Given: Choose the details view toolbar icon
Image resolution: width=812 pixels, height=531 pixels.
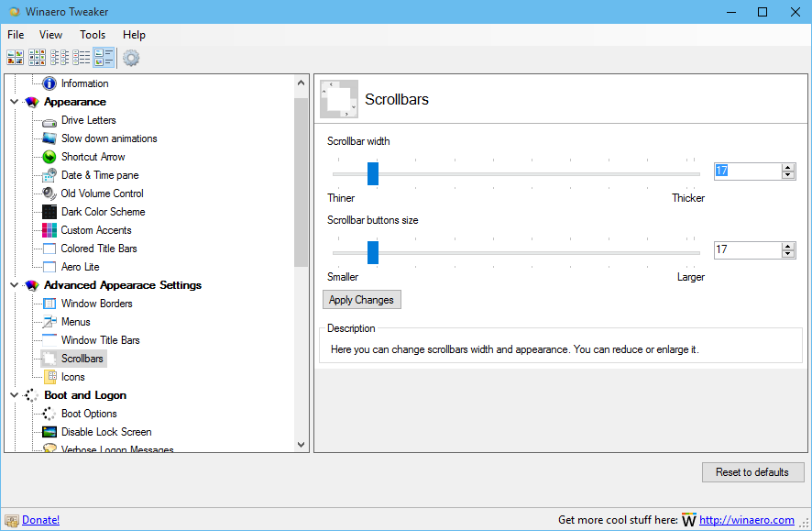Looking at the screenshot, I should click(81, 57).
